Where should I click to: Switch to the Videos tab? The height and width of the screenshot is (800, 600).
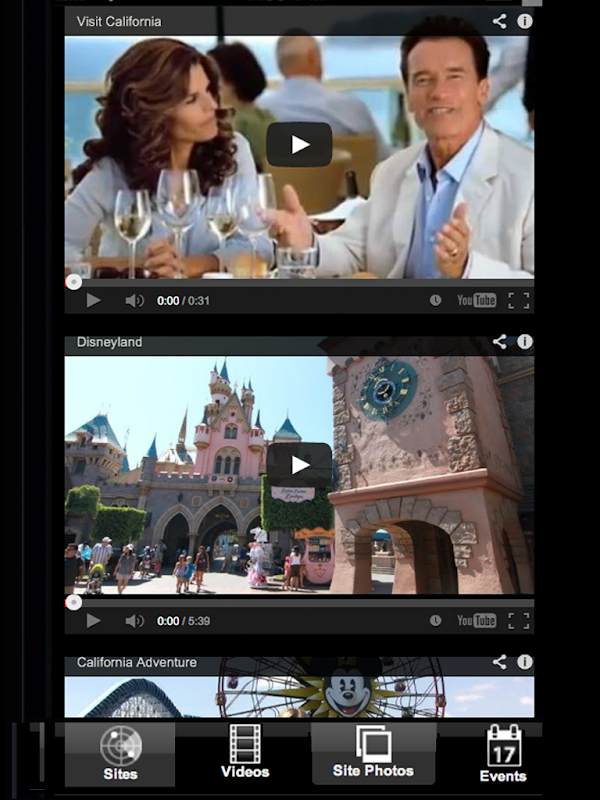245,752
